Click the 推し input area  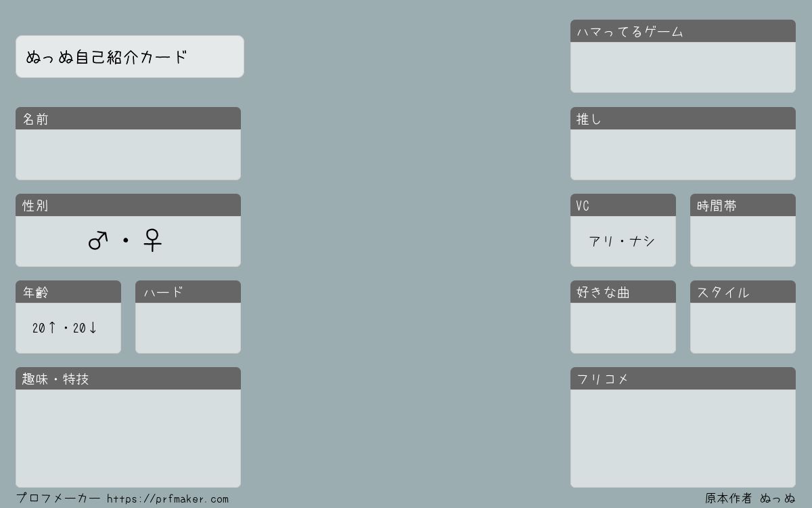pyautogui.click(x=683, y=154)
